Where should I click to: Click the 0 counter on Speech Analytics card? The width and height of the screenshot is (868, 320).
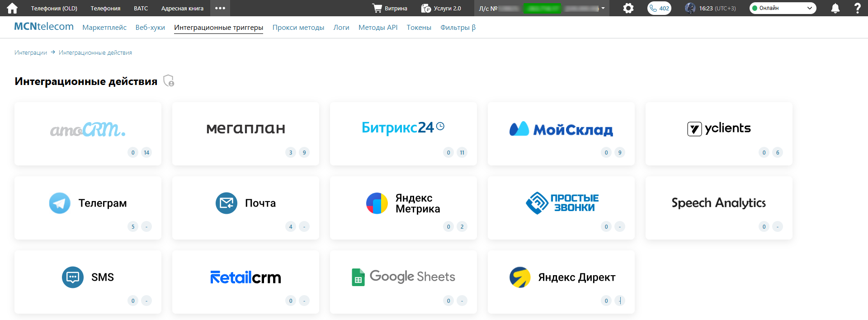click(764, 226)
